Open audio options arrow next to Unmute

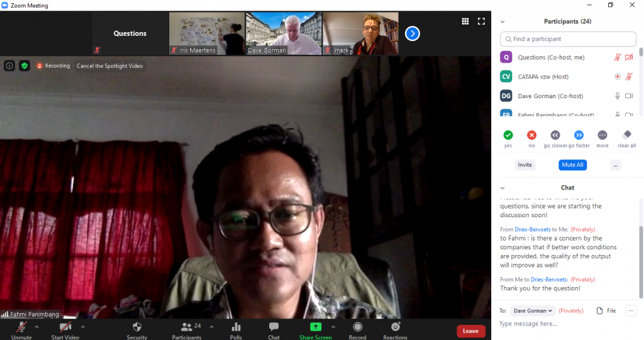pos(36,327)
